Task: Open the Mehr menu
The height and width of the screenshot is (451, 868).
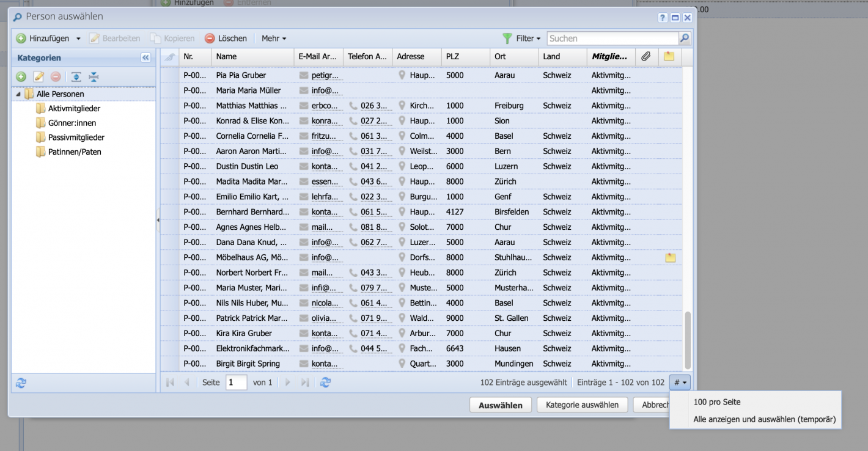Action: click(x=273, y=38)
